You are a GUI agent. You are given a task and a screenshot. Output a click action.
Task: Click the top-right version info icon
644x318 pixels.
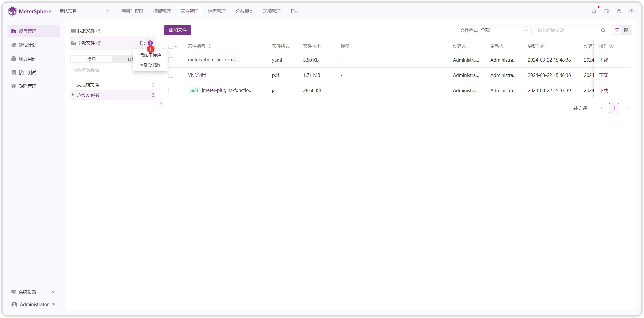pyautogui.click(x=632, y=11)
